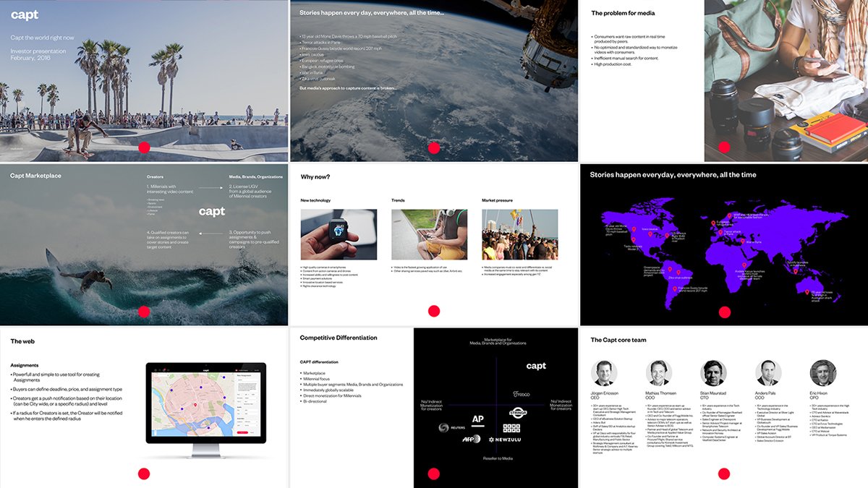Click the Trends photo of person with headphones

[x=429, y=234]
